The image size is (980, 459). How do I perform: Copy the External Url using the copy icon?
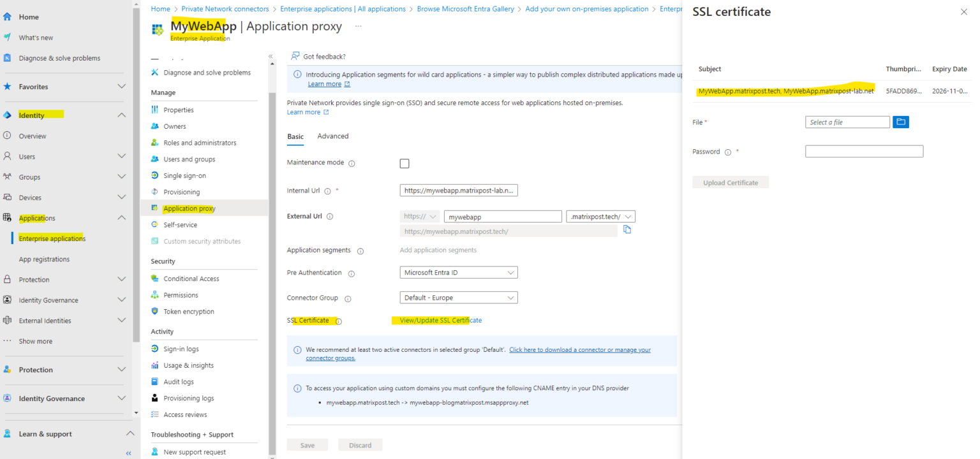click(627, 229)
